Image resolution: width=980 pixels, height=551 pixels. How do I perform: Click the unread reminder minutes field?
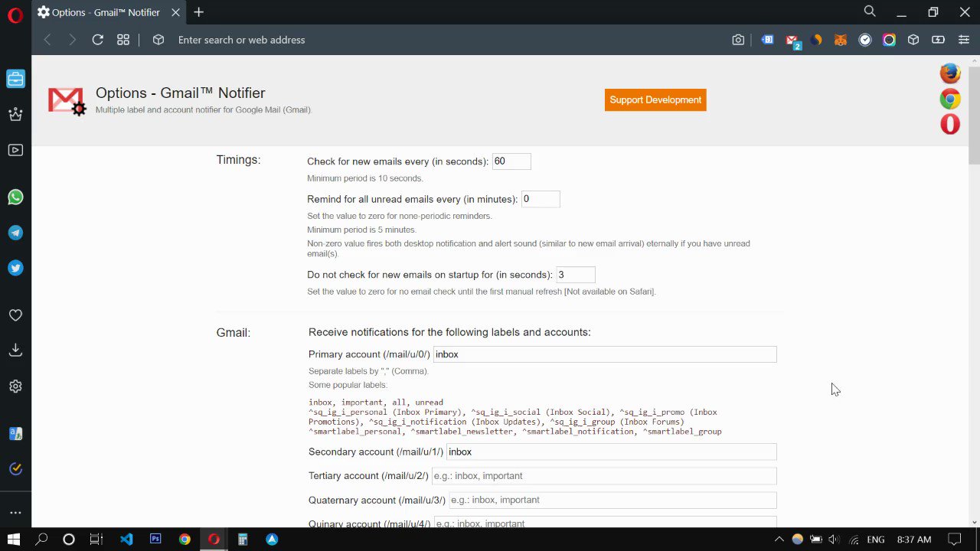(541, 199)
